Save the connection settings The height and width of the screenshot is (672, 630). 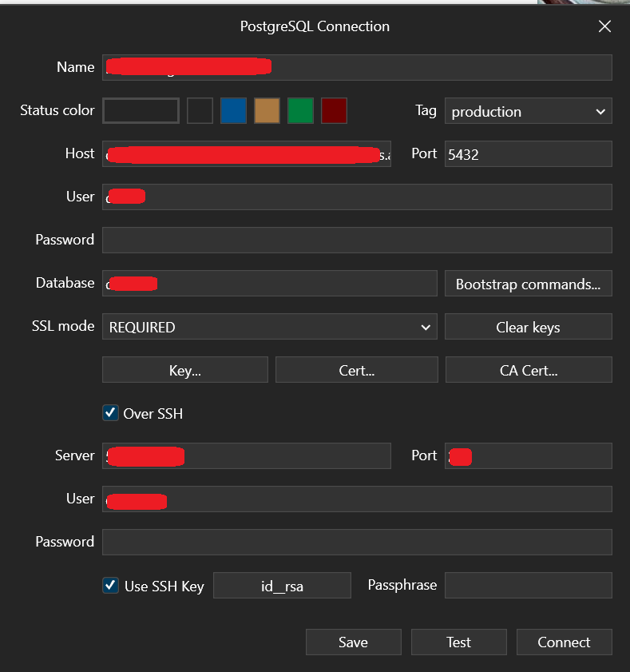tap(354, 642)
